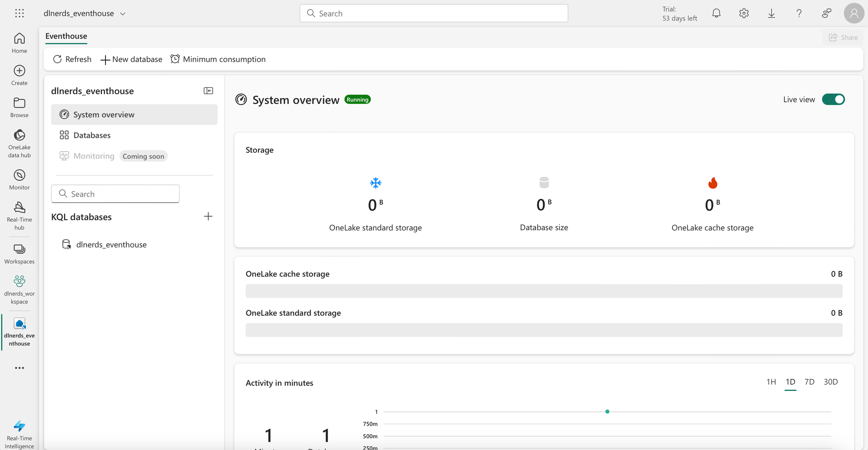The image size is (868, 450).
Task: Set activity range to 1H
Action: (771, 382)
